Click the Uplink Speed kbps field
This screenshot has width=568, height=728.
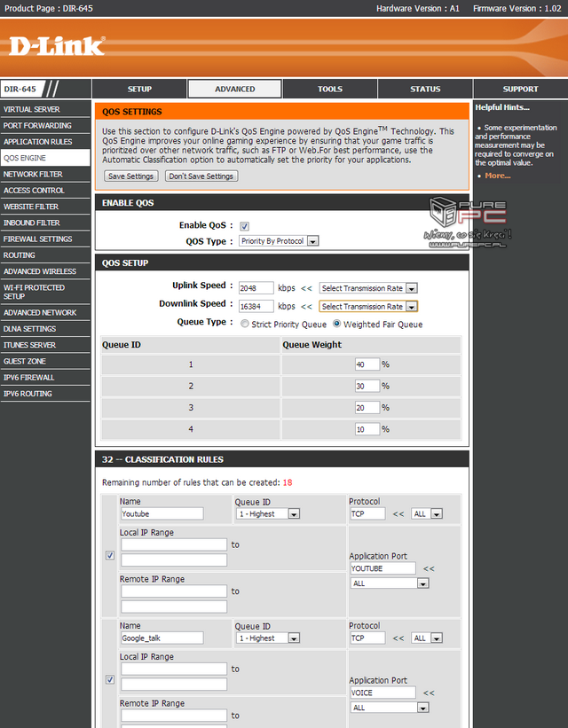[x=256, y=288]
